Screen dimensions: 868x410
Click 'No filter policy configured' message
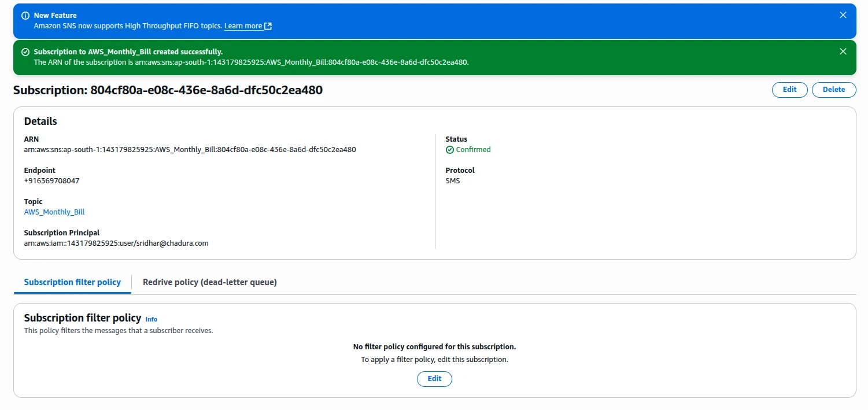tap(434, 347)
